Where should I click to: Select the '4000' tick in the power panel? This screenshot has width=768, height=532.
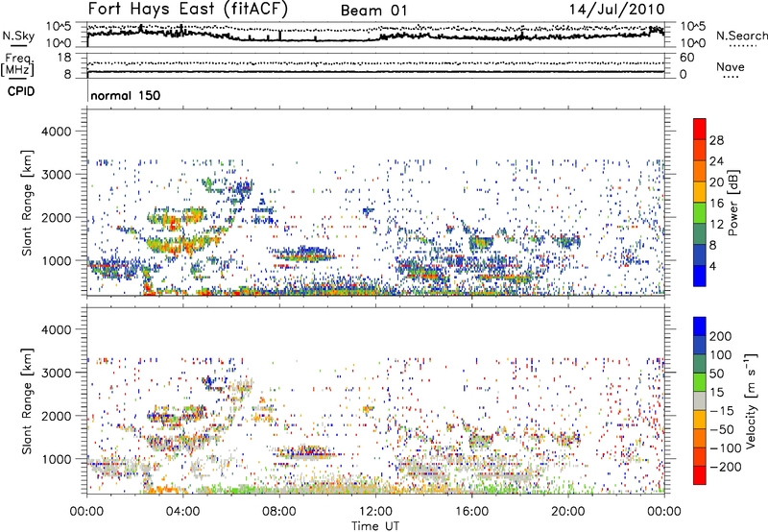[56, 132]
